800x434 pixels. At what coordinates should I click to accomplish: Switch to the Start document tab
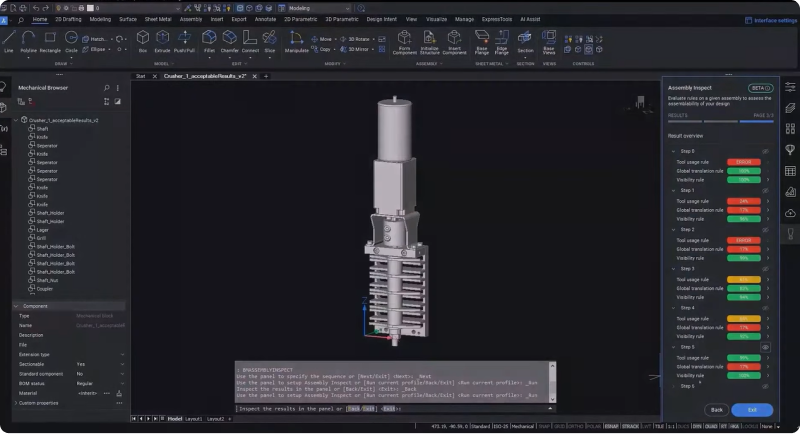pos(140,76)
